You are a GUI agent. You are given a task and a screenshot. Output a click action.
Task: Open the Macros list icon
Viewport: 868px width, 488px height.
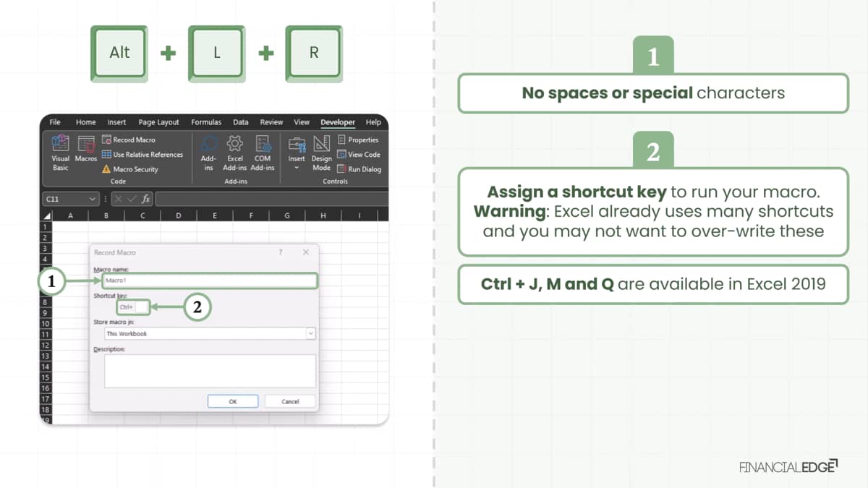click(x=86, y=149)
